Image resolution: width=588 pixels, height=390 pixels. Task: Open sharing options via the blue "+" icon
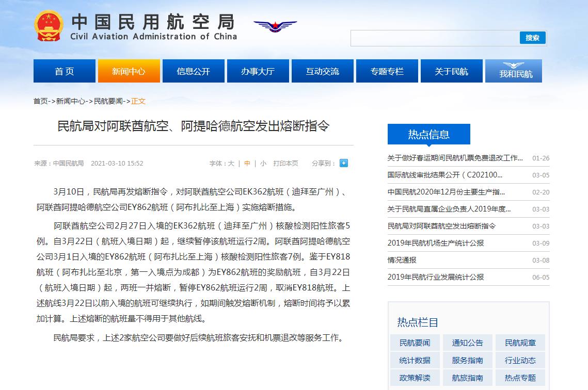coord(343,163)
